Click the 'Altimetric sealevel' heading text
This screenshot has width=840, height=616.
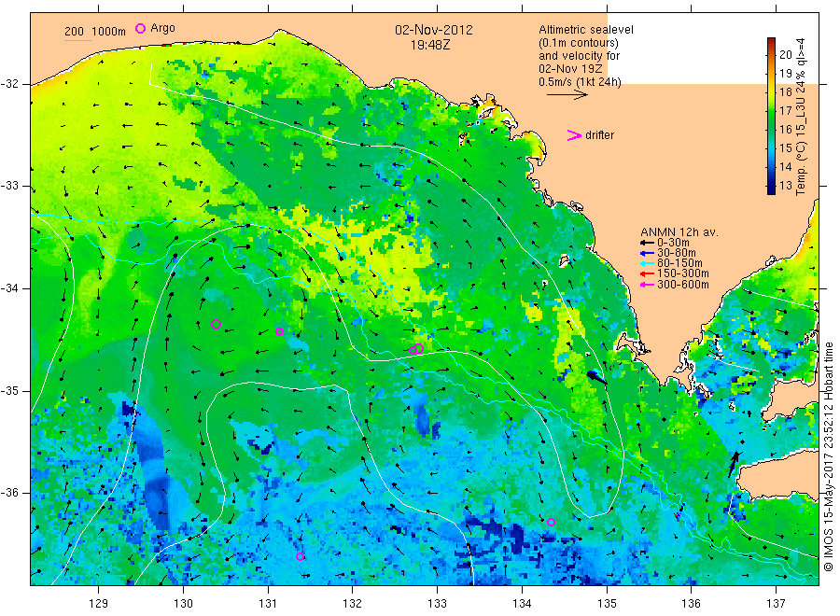[x=586, y=30]
